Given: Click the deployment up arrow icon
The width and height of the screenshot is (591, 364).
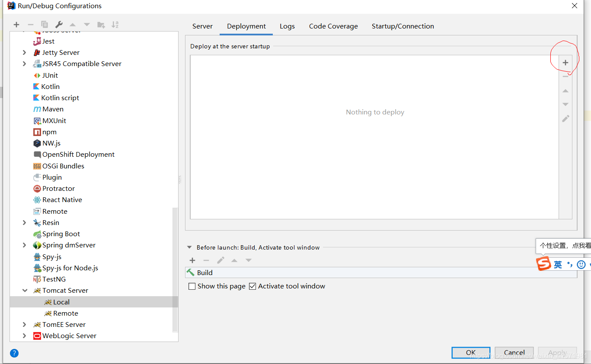Looking at the screenshot, I should coord(565,91).
